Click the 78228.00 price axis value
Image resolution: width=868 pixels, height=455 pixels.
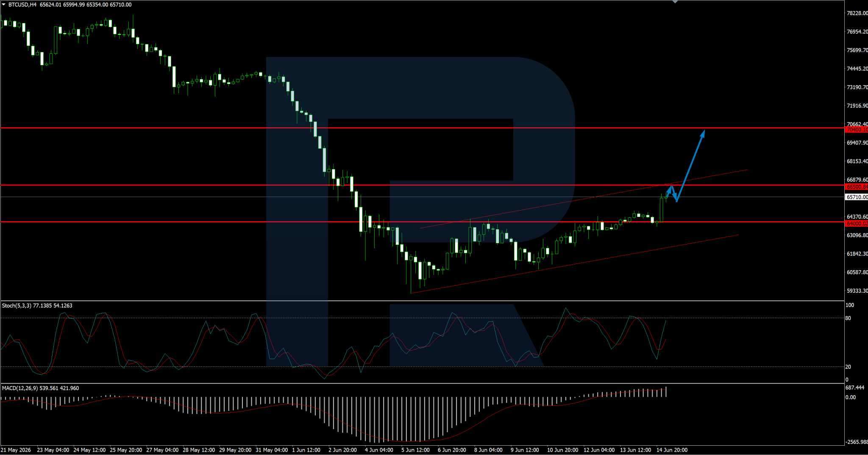click(857, 13)
